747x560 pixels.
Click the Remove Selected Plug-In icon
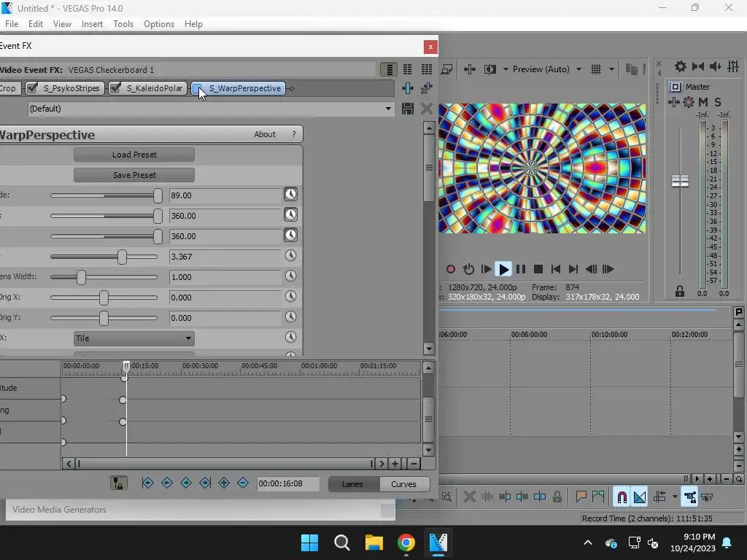(426, 88)
